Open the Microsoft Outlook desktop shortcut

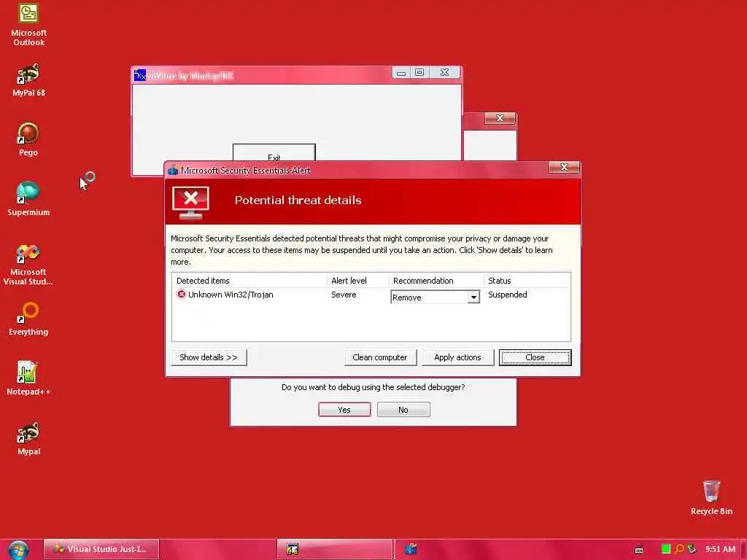(x=28, y=25)
